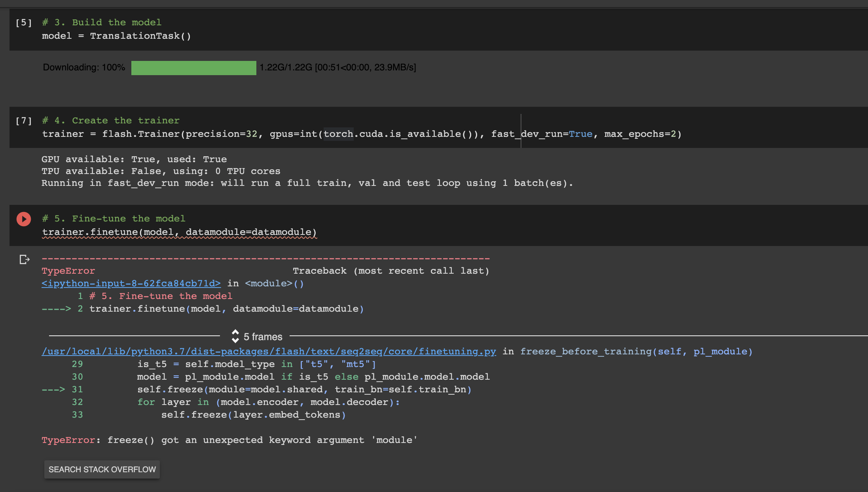The image size is (868, 492).
Task: Open the ipython-input-8-62fca84cb71d link
Action: pos(131,283)
